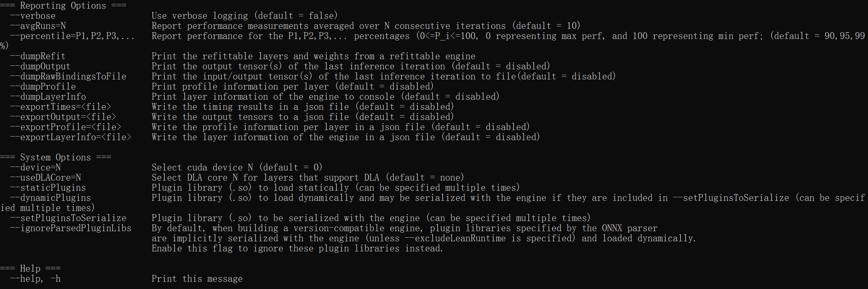868x289 pixels.
Task: Click the --setPluginsToSerialize flag in left column
Action: (68, 218)
